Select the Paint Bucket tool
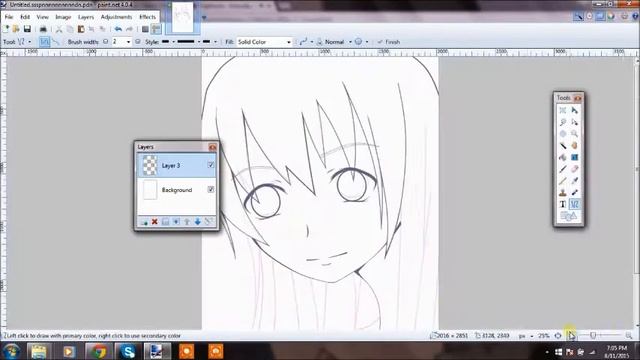Image resolution: width=640 pixels, height=360 pixels. pyautogui.click(x=563, y=158)
